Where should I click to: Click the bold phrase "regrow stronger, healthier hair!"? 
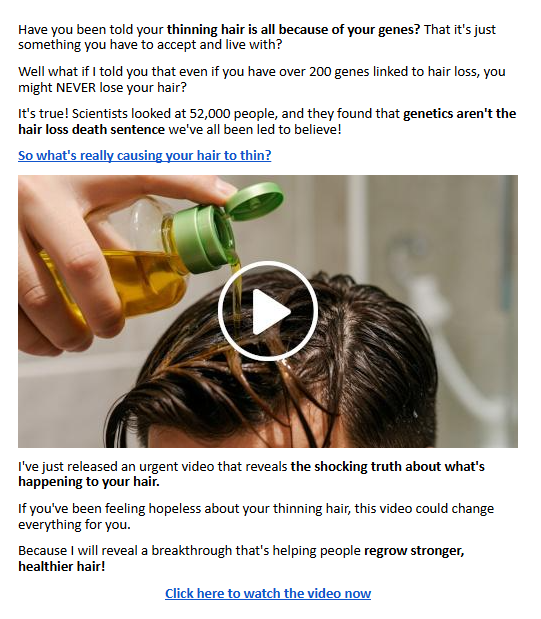tap(241, 558)
